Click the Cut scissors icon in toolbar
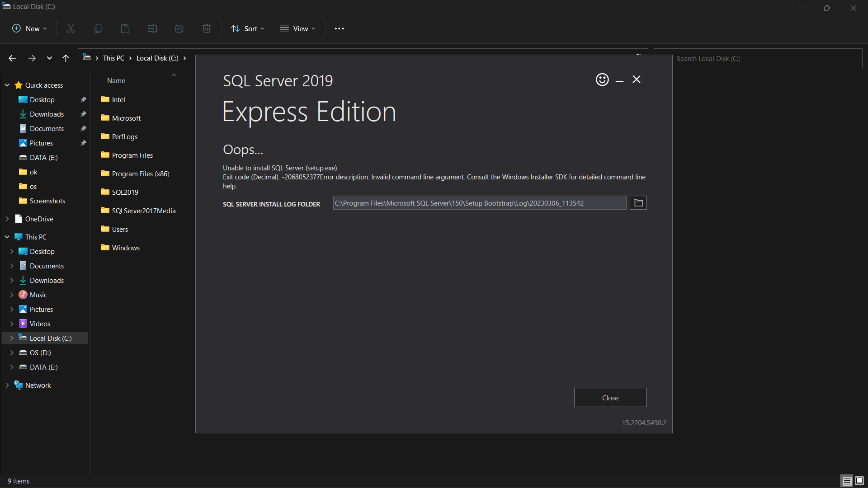The width and height of the screenshot is (868, 488). click(71, 28)
